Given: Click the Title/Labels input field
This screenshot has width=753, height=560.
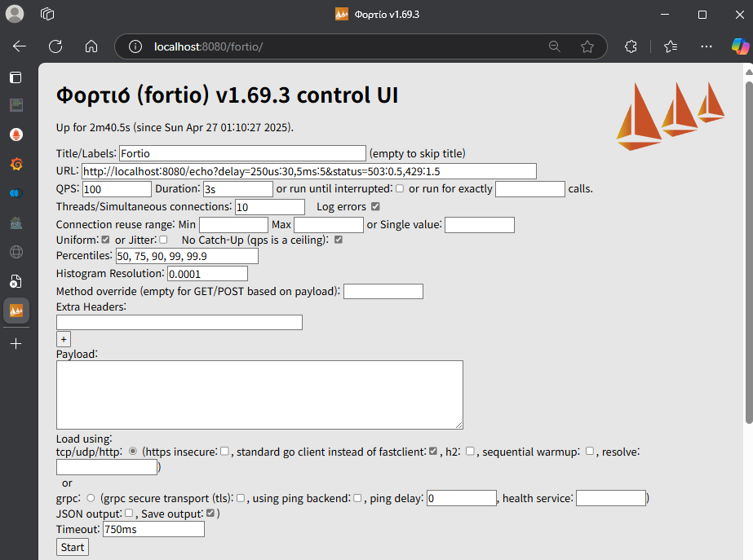Looking at the screenshot, I should point(242,153).
